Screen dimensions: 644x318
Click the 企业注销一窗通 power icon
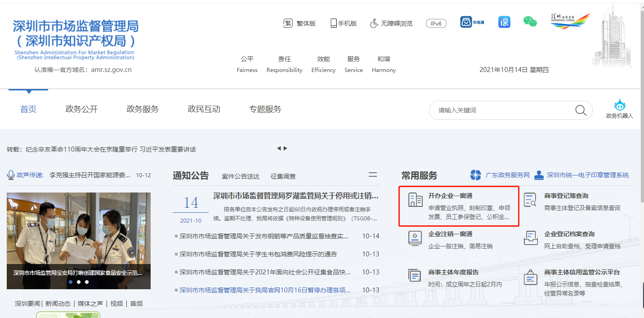coord(414,237)
